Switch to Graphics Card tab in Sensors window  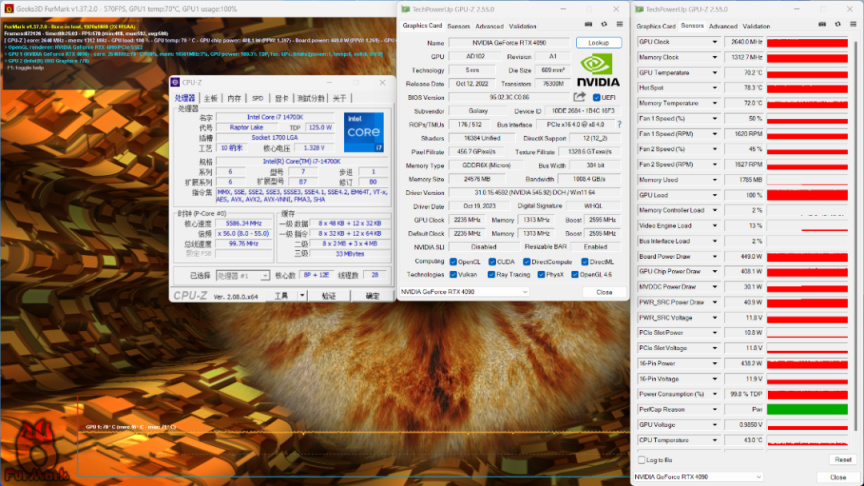[656, 26]
